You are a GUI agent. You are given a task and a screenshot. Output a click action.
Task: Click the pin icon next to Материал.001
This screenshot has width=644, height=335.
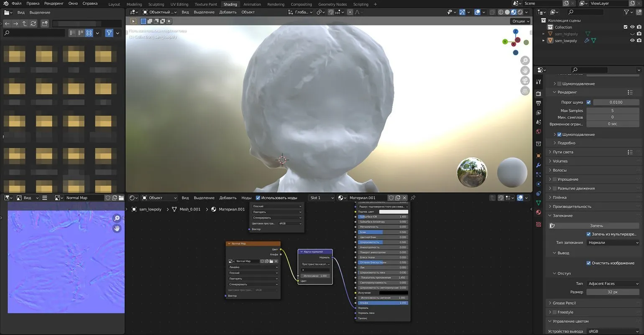pyautogui.click(x=413, y=198)
